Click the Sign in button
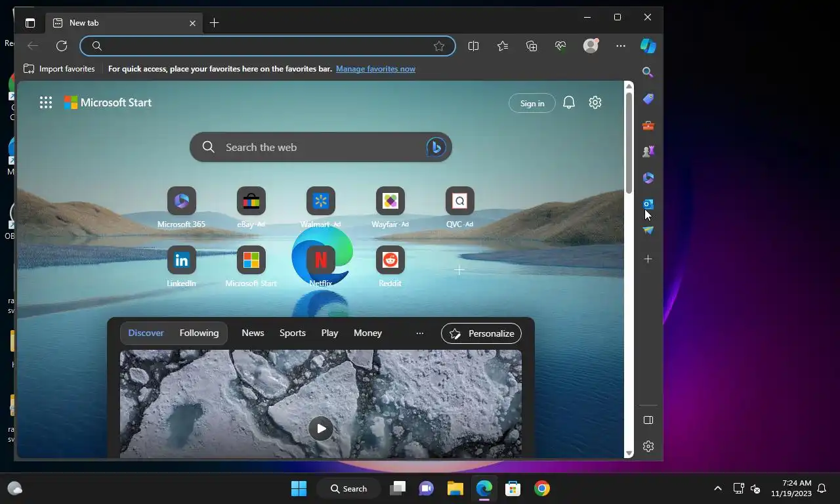840x504 pixels. [532, 103]
